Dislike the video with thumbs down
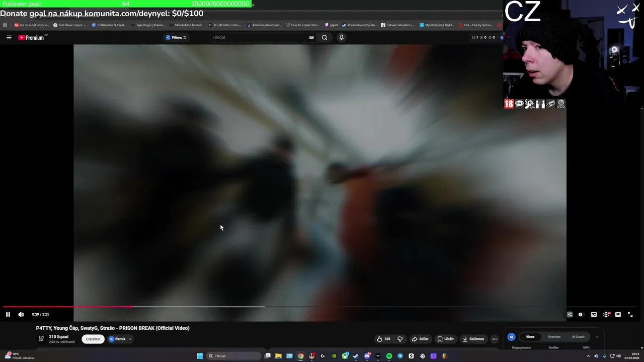 (x=400, y=339)
